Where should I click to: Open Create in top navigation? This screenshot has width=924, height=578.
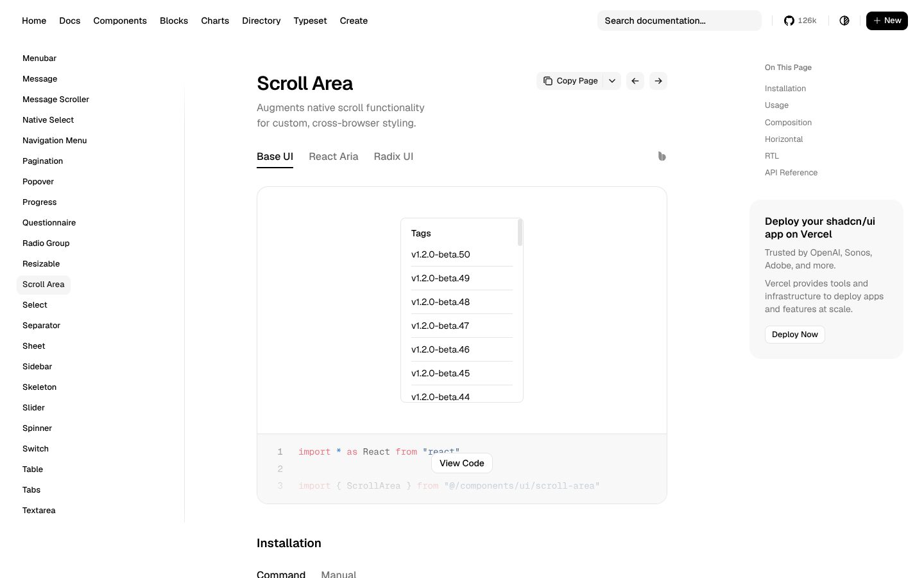354,21
